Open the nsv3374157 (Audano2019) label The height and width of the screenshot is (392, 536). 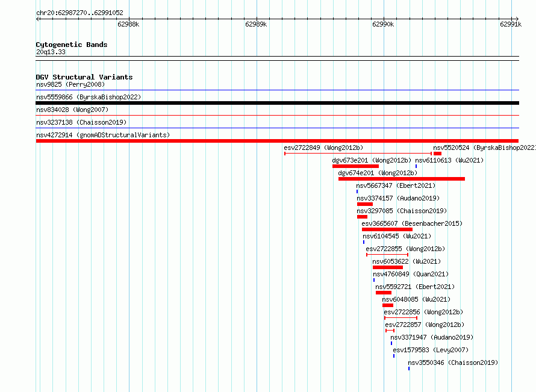(x=398, y=198)
